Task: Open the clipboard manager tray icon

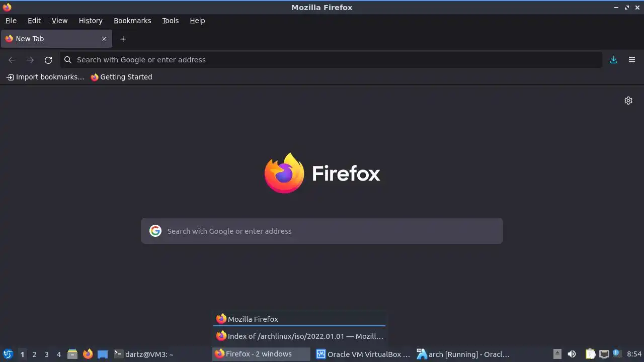Action: [590, 354]
